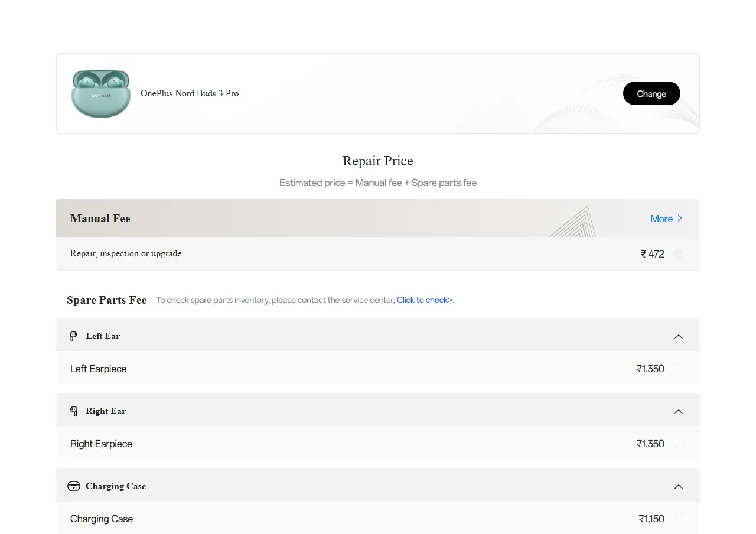Collapse the Left Ear section

[679, 337]
